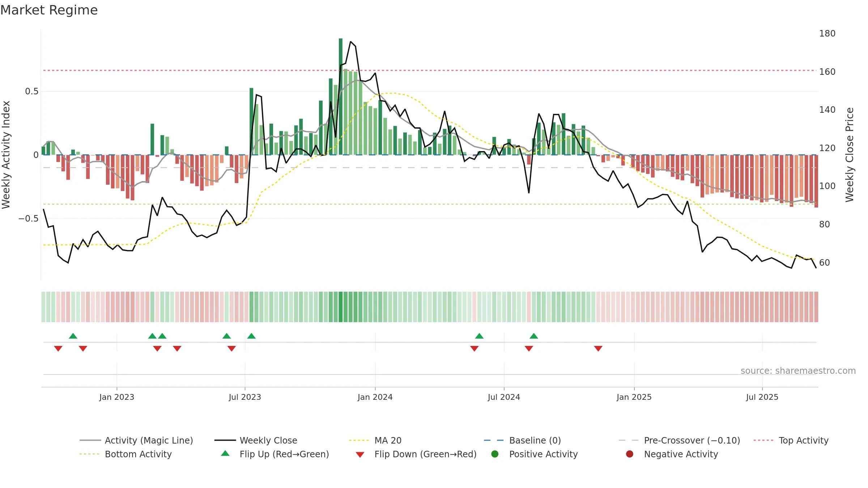Toggle Pre-Crossover (−0.10) legend entry
Viewport: 868px width, 488px height.
click(679, 440)
